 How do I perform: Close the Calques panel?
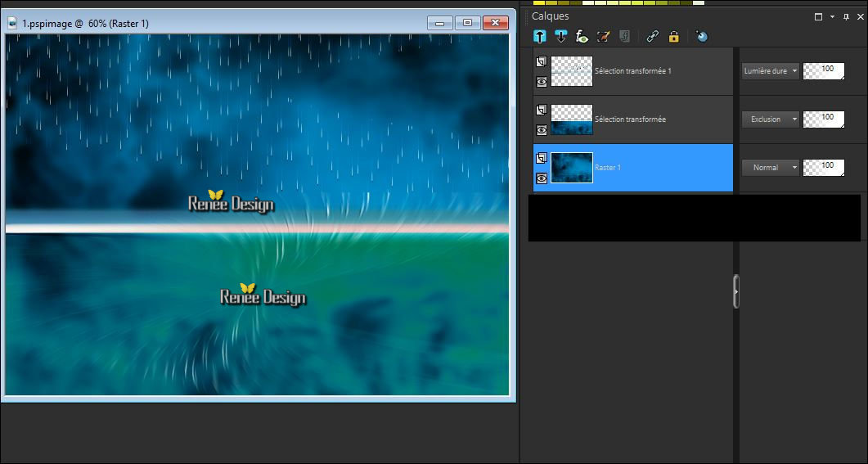[x=861, y=16]
